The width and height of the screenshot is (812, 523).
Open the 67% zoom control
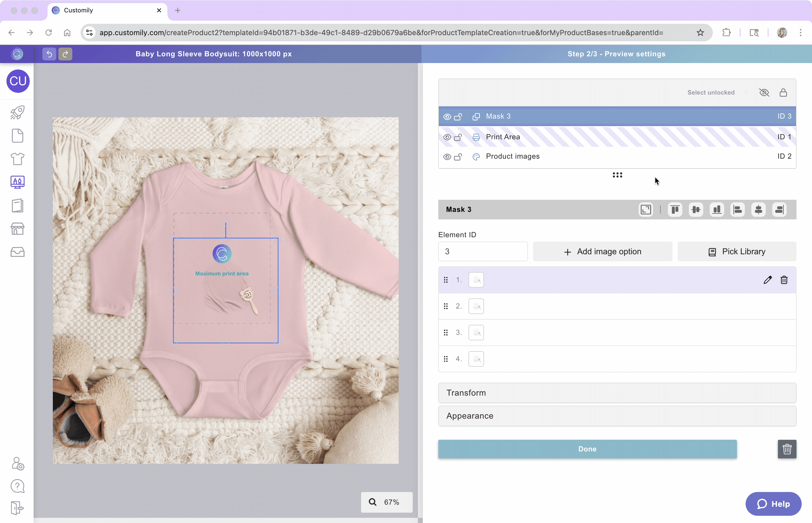tap(387, 502)
